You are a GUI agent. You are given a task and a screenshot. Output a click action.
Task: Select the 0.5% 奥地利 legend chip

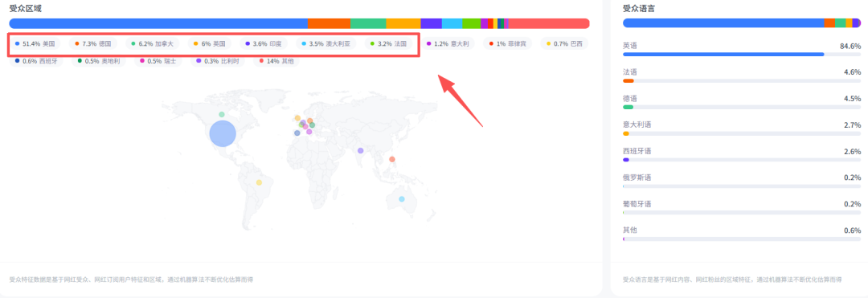99,61
